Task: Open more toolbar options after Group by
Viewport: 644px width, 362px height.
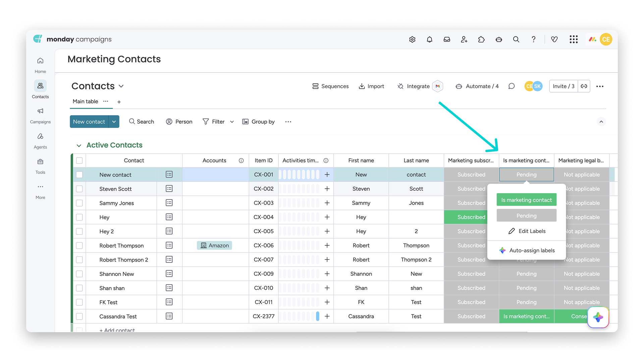Action: (x=288, y=122)
